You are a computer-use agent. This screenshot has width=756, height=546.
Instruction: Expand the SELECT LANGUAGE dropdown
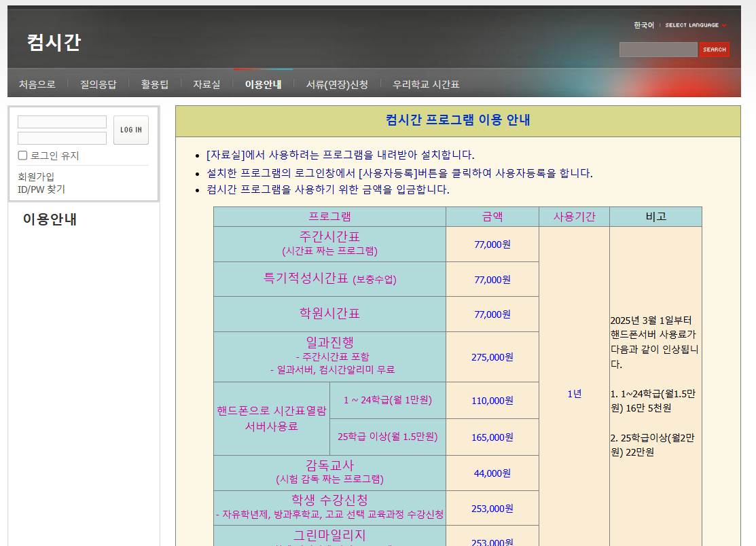click(693, 24)
